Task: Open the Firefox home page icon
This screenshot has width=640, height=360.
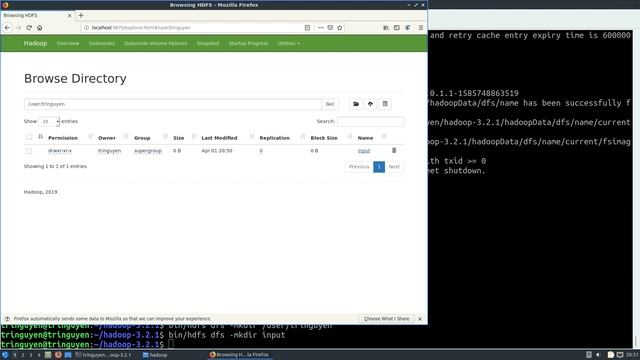Action: pyautogui.click(x=40, y=28)
